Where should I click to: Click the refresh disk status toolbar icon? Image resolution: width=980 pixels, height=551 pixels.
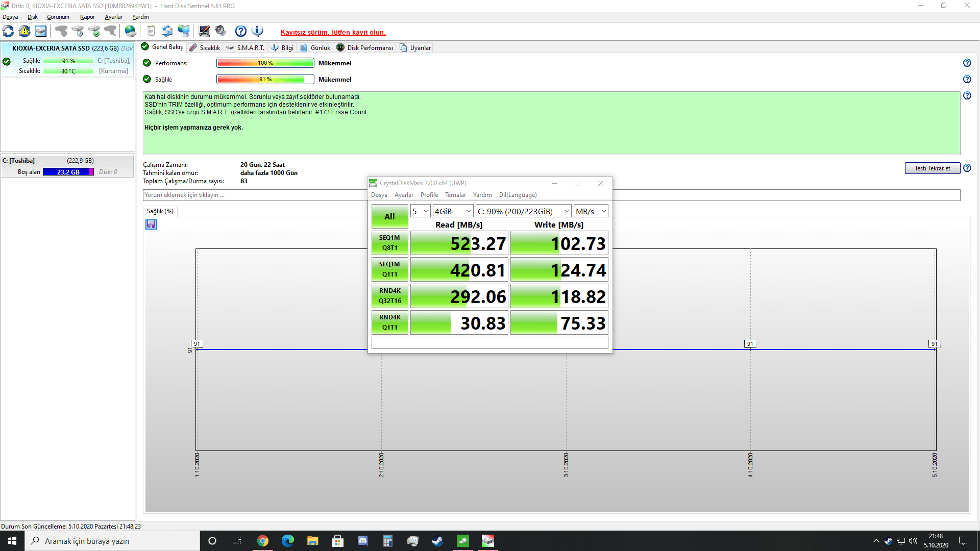8,32
